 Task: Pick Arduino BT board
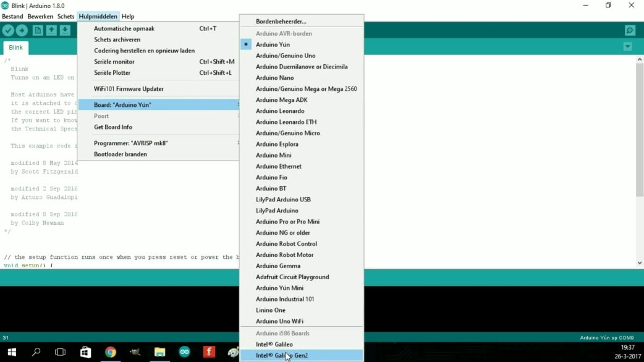tap(302, 188)
